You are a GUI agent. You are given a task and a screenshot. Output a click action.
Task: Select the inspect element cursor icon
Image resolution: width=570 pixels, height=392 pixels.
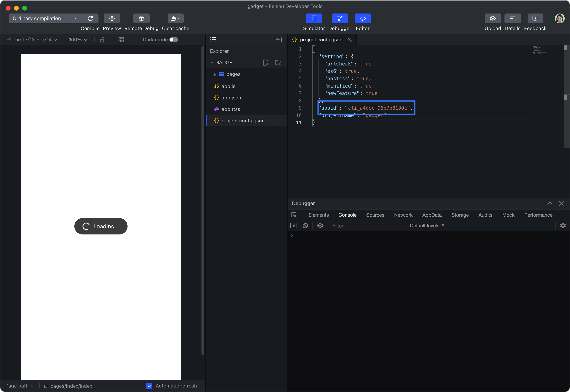[x=294, y=215]
